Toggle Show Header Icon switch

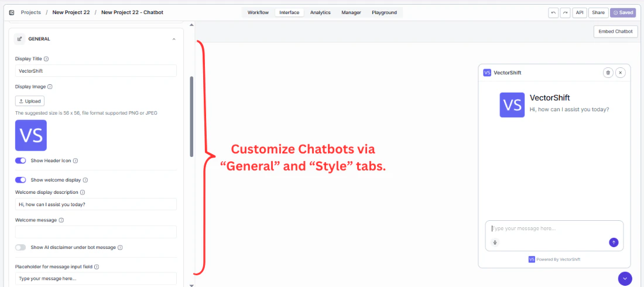tap(20, 160)
